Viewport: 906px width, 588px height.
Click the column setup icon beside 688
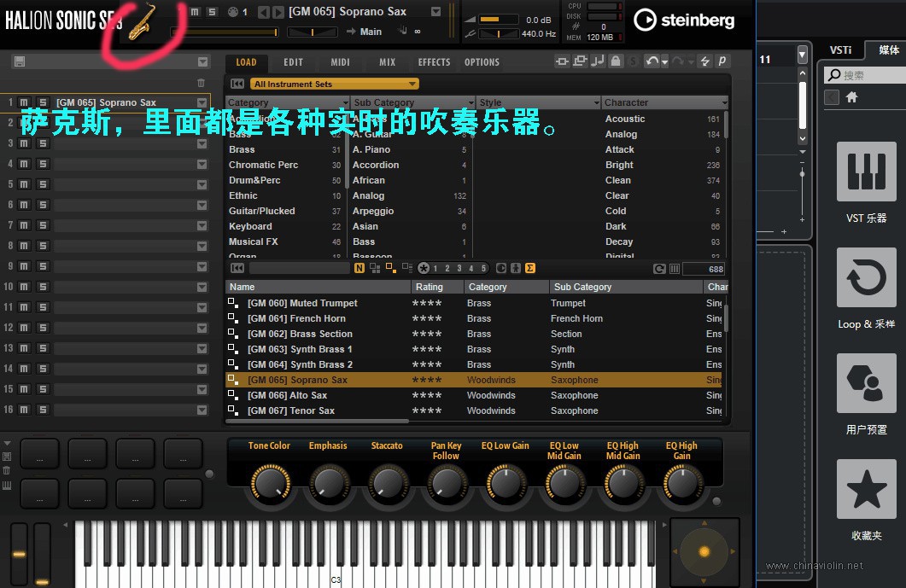point(675,269)
